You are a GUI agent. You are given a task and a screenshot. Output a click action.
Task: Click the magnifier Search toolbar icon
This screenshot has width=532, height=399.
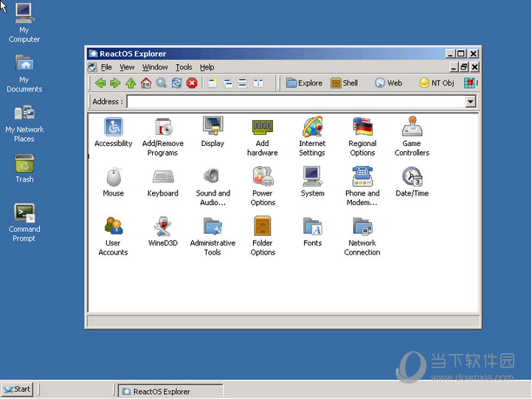[161, 83]
